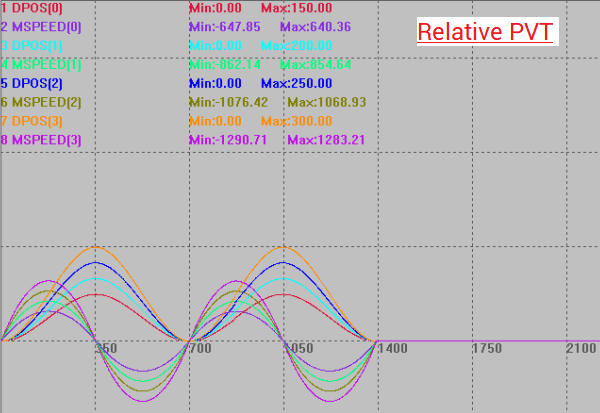Choose the 6 MSPEED(2) legend entry

tap(42, 102)
